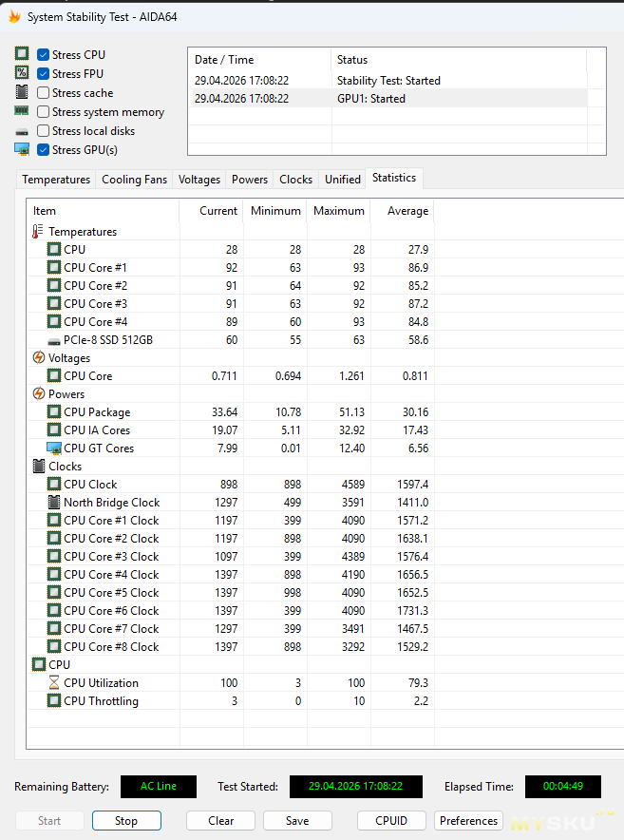Click the lightning icon next to Voltages
The height and width of the screenshot is (840, 624).
click(x=38, y=358)
